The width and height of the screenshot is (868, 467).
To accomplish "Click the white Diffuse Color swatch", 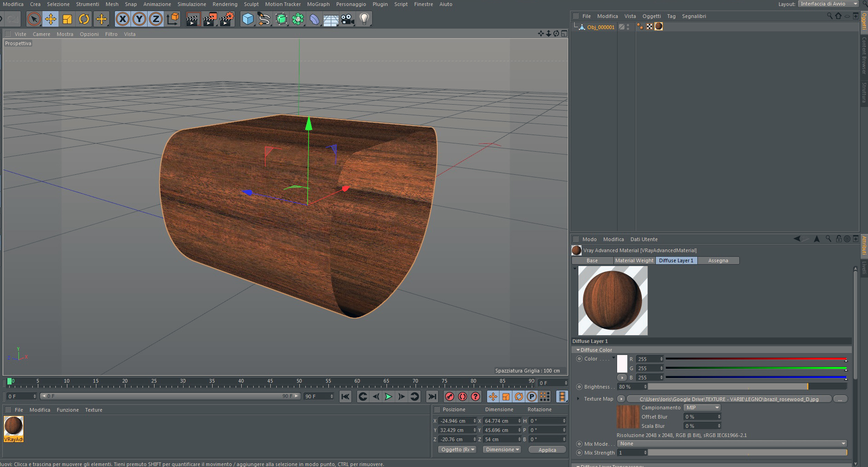I will (622, 363).
